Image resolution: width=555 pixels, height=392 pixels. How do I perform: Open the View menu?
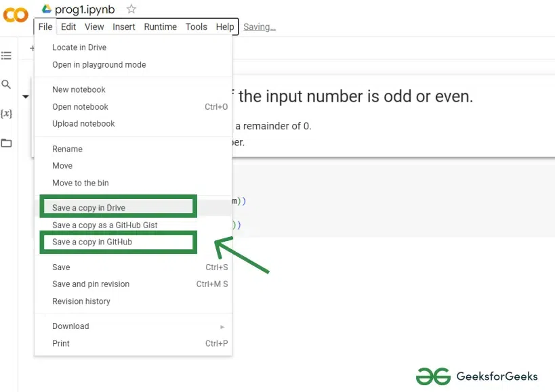pos(94,27)
